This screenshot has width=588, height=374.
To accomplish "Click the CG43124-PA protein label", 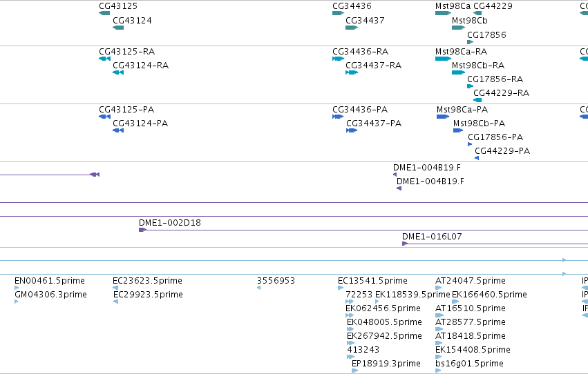I will click(x=140, y=124).
